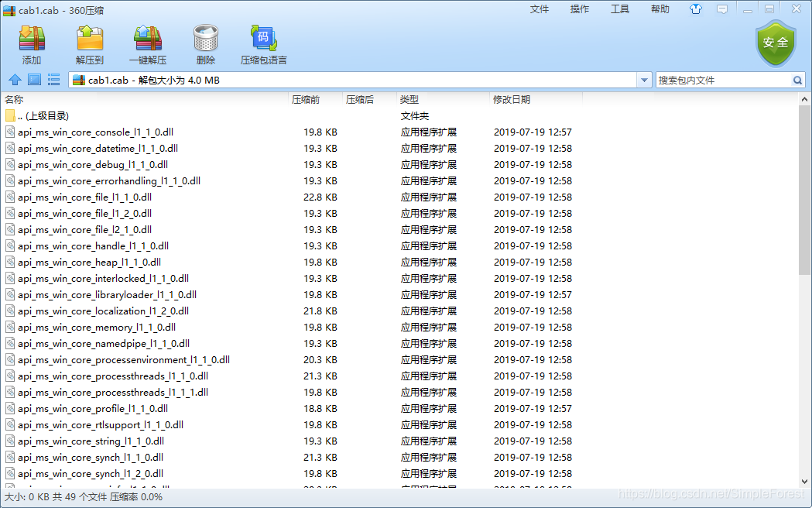Click the 22.8 KB size cell

[320, 197]
